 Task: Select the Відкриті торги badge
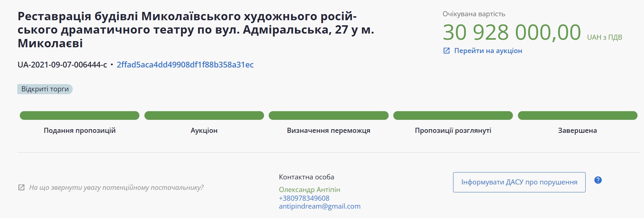point(45,89)
